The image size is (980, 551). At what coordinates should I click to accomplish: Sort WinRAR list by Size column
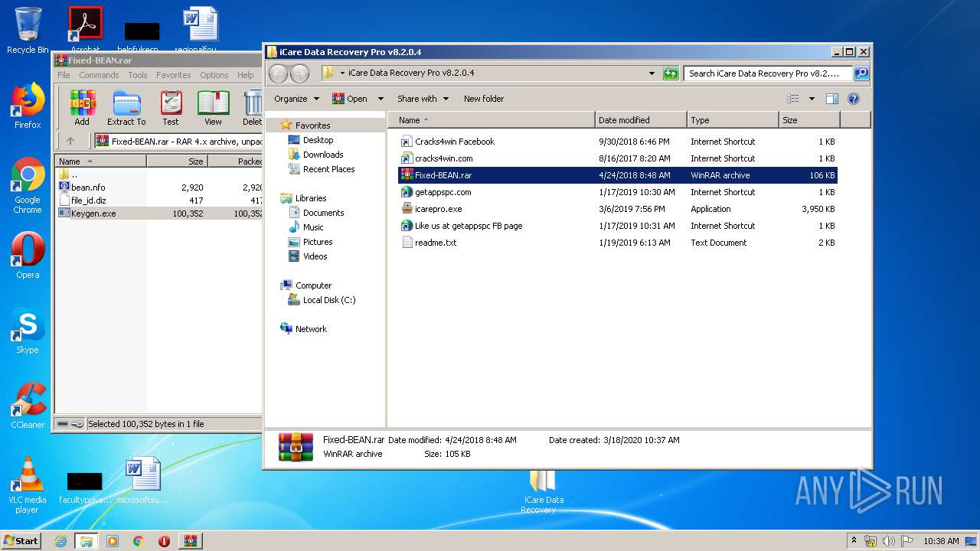(177, 161)
